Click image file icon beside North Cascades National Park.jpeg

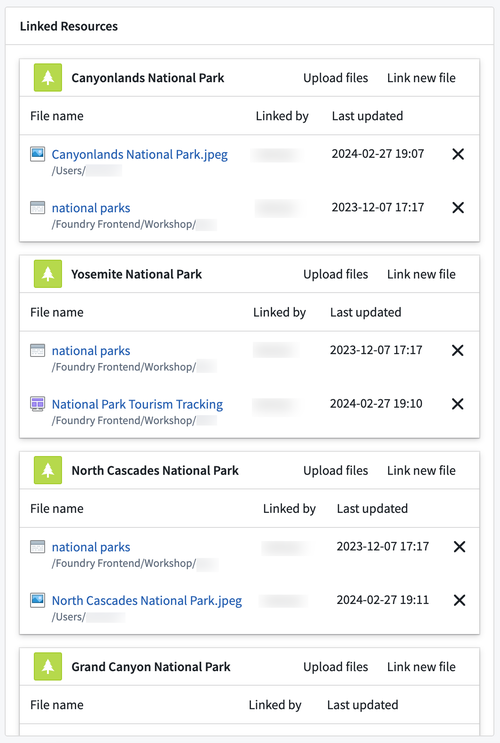[37, 600]
